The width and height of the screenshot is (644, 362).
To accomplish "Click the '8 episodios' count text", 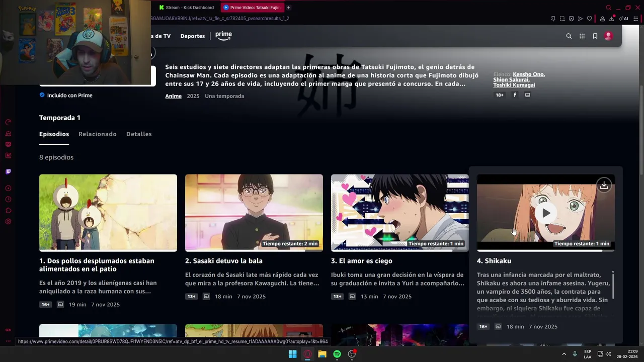I will coord(56,157).
